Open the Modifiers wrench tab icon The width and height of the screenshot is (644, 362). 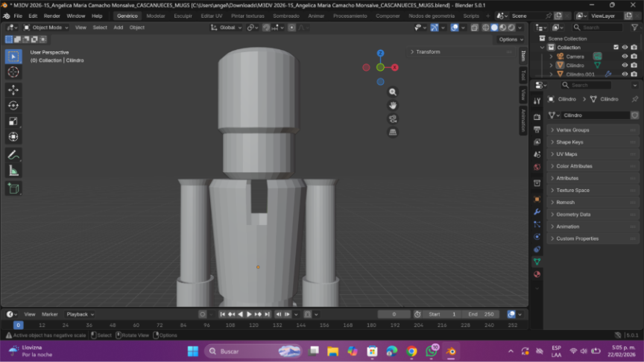537,212
